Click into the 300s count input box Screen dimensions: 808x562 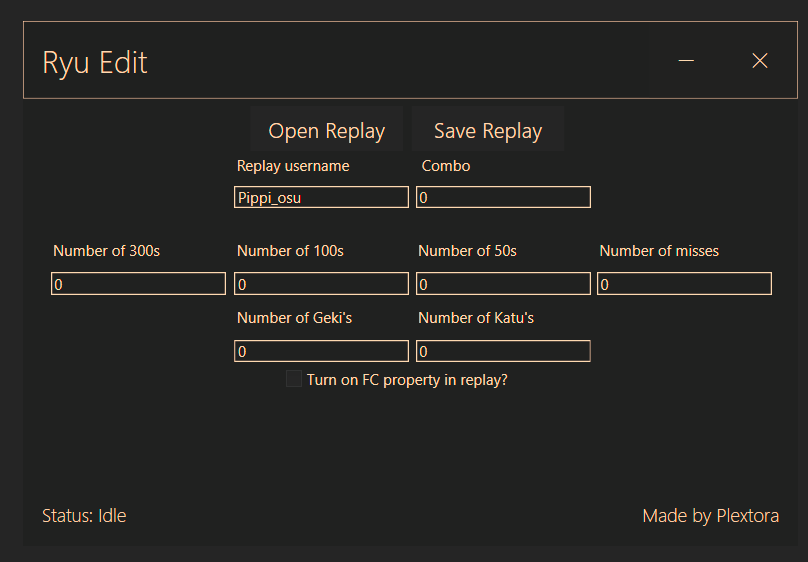tap(139, 284)
